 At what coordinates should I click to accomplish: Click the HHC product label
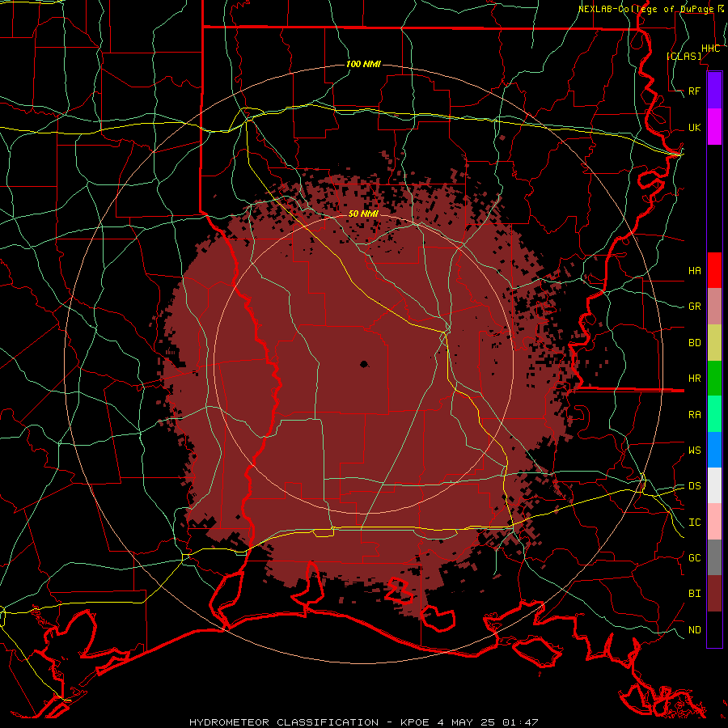[x=711, y=49]
